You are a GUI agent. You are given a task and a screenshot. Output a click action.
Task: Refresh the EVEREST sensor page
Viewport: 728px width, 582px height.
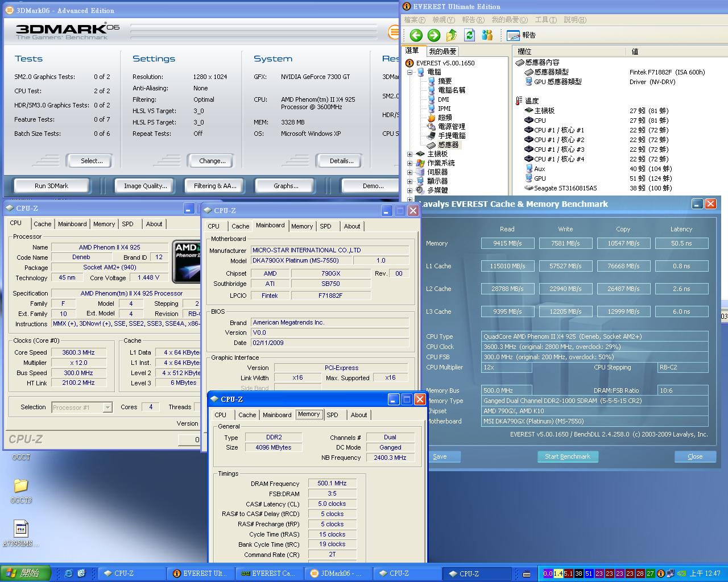click(x=469, y=35)
